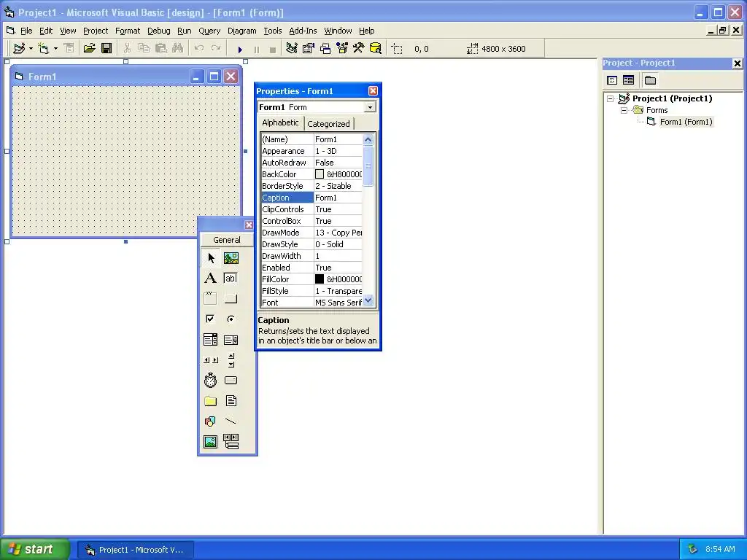Open the Object Browser toolbar icon
The image size is (747, 560).
click(x=342, y=49)
